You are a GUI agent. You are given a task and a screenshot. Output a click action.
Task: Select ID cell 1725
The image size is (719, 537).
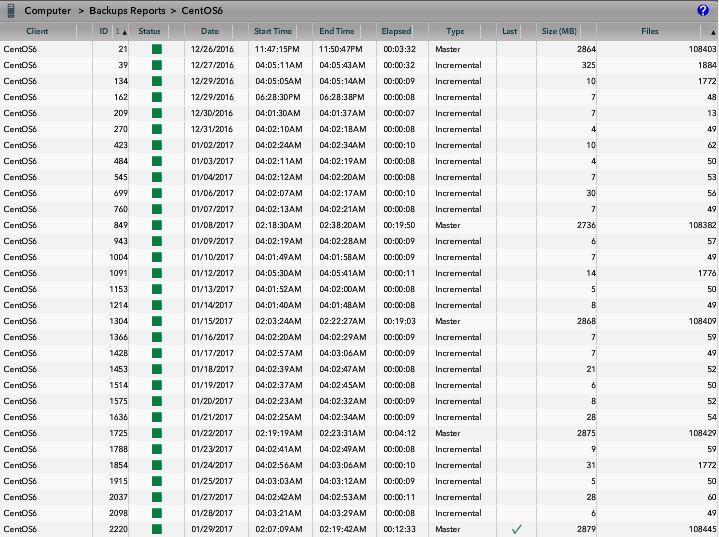(118, 433)
